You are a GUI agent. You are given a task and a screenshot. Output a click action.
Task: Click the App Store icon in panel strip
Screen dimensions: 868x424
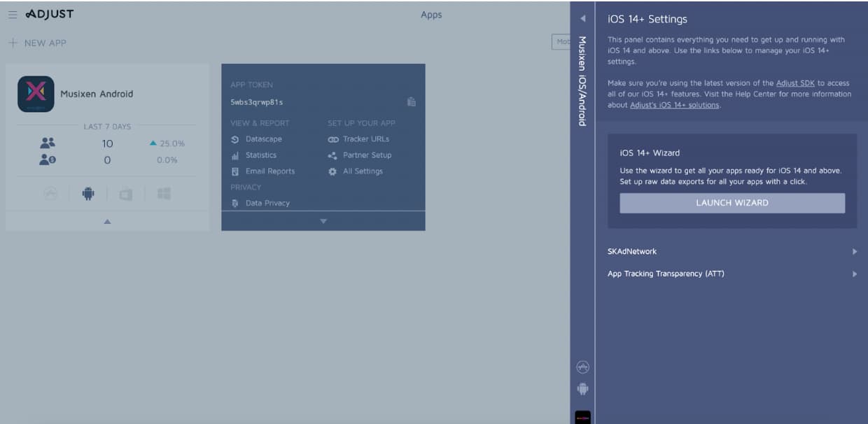tap(582, 367)
